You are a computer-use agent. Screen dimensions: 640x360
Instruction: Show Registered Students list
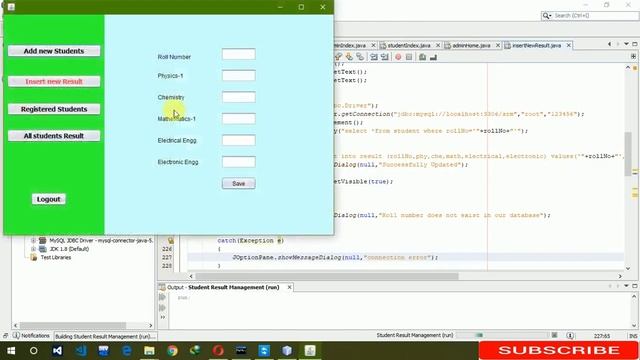[54, 109]
